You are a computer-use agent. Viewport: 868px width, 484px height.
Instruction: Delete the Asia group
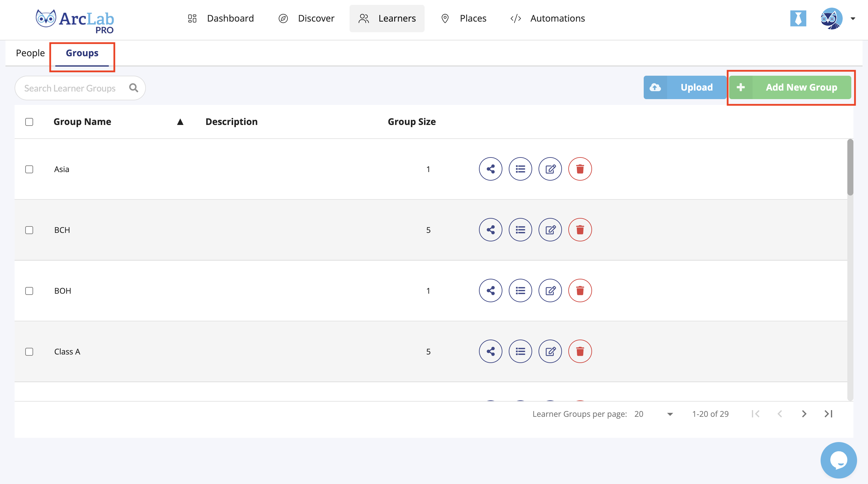pos(580,169)
